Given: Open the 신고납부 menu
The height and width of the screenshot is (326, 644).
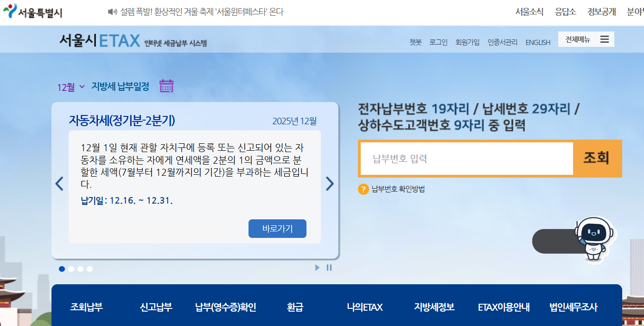Looking at the screenshot, I should point(156,307).
